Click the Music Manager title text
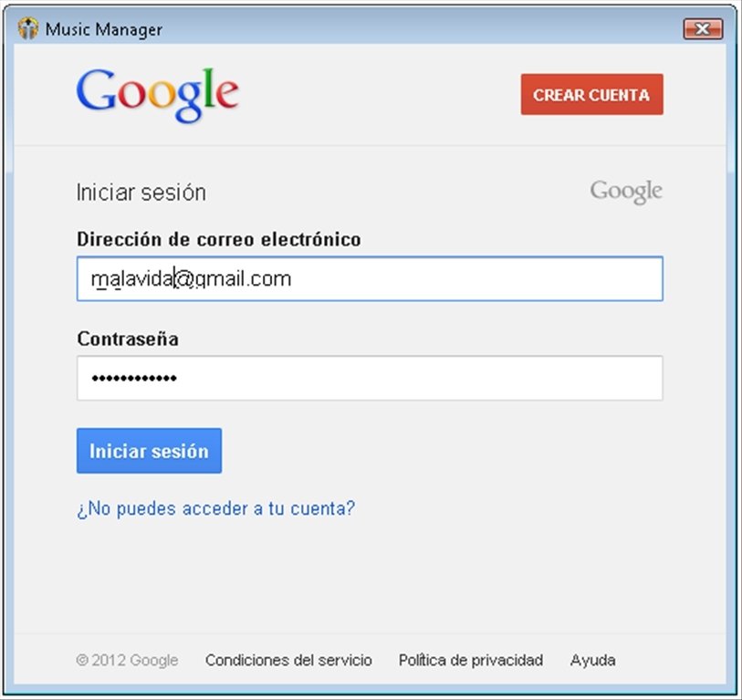The width and height of the screenshot is (742, 700). coord(104,29)
